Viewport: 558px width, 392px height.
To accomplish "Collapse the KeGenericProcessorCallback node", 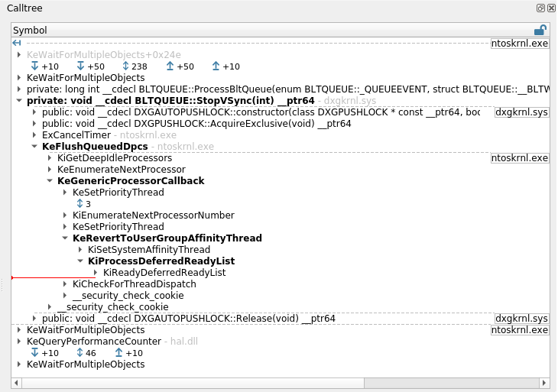I will click(50, 181).
